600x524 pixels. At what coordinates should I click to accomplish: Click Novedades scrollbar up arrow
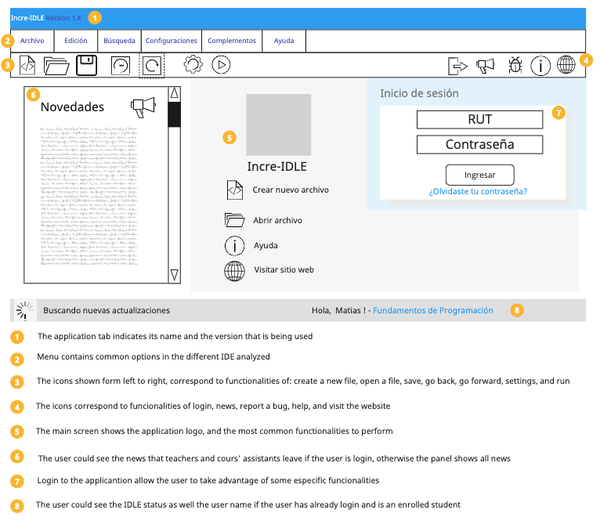click(174, 93)
